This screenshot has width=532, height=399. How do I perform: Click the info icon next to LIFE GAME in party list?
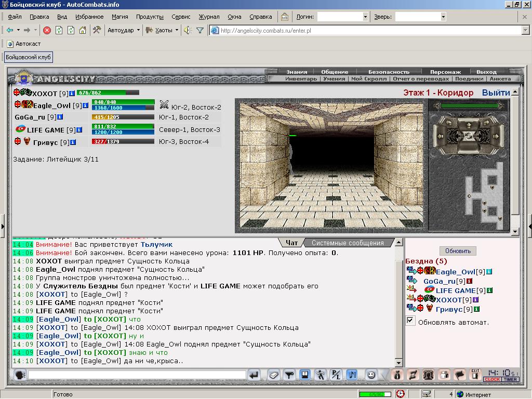79,130
